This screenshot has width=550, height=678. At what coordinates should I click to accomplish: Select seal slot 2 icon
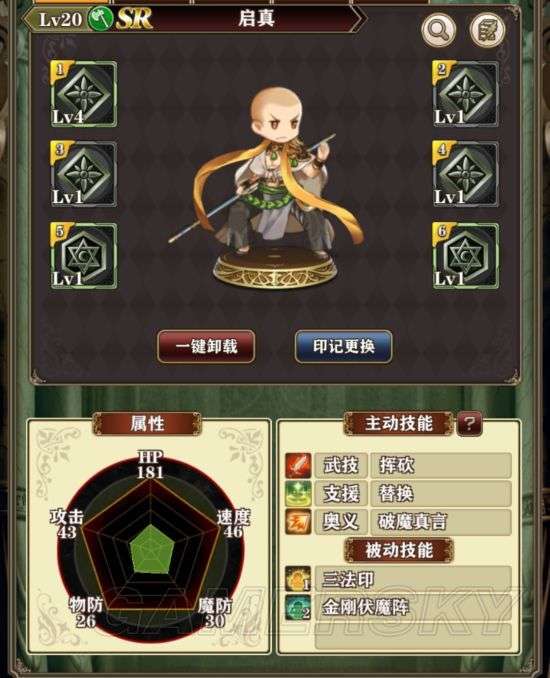(x=466, y=94)
